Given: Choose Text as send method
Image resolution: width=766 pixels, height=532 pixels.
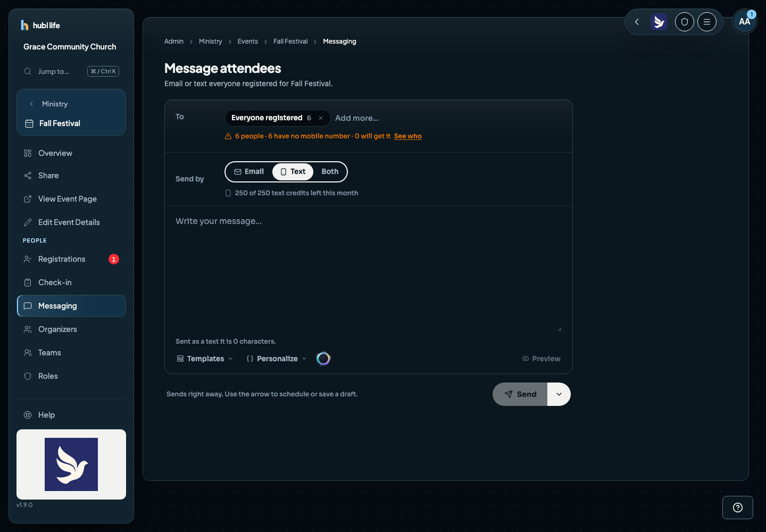Looking at the screenshot, I should [x=293, y=172].
